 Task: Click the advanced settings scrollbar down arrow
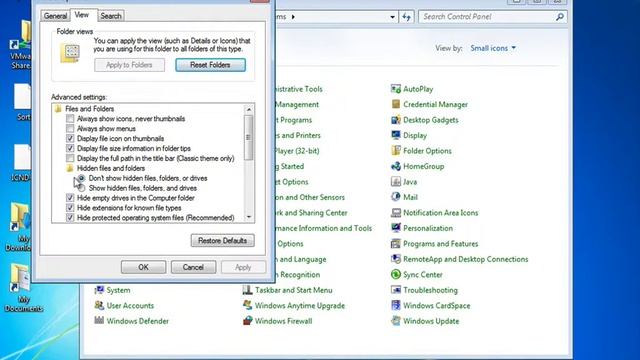pyautogui.click(x=249, y=217)
